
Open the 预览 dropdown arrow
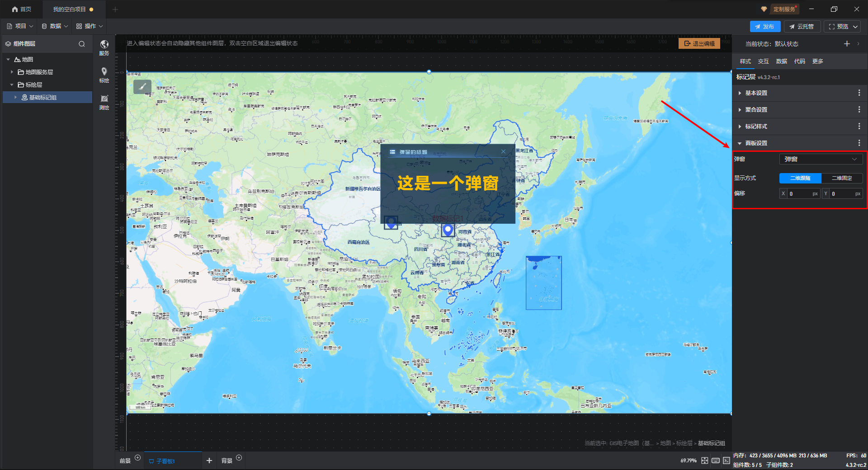pos(856,27)
